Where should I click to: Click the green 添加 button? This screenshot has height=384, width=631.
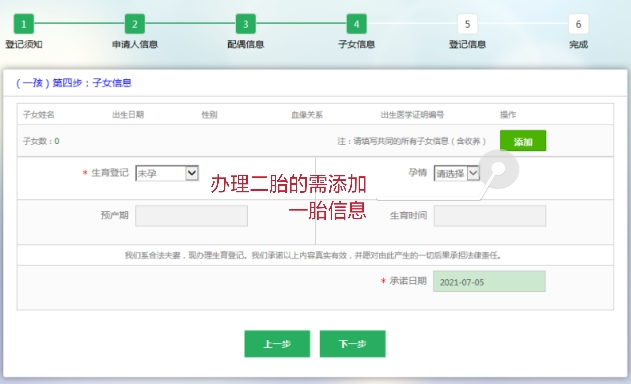pyautogui.click(x=523, y=141)
